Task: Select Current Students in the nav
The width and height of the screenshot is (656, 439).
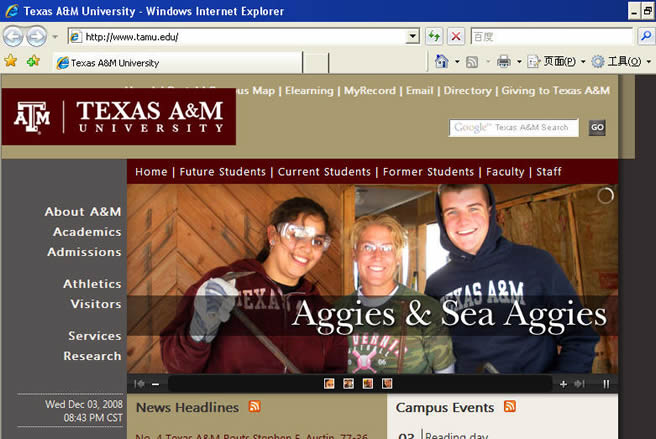Action: coord(324,172)
